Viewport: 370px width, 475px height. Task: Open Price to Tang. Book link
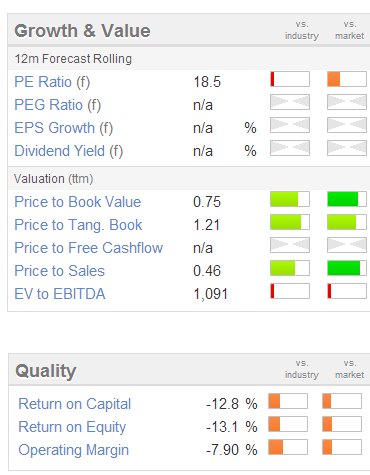78,225
